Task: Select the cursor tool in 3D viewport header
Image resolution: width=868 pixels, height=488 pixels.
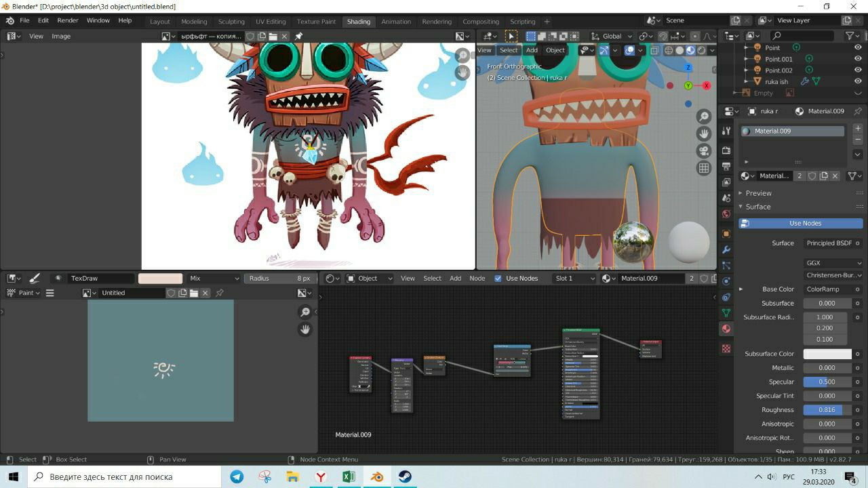Action: (511, 36)
